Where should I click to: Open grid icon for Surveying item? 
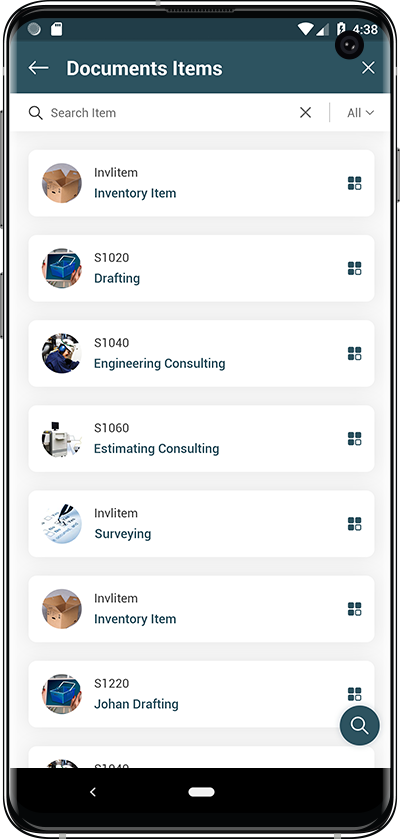355,524
